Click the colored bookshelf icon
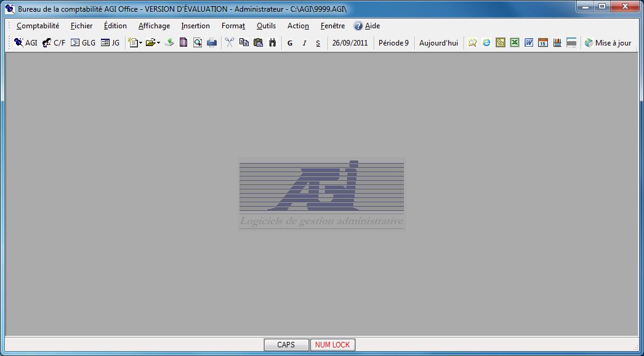 tap(557, 42)
